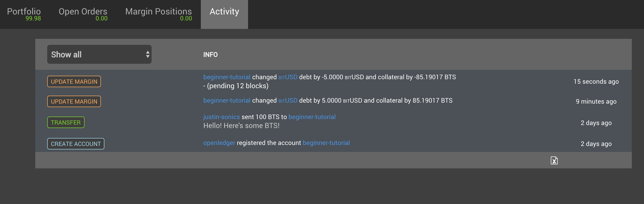The image size is (644, 204).
Task: Open justin-sonics account link
Action: tap(221, 117)
